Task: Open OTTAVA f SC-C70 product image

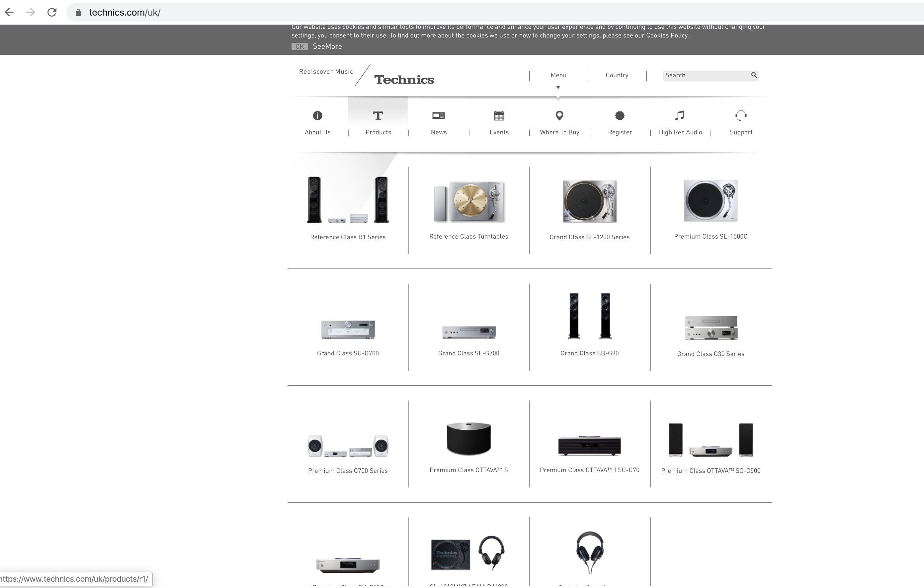Action: (x=590, y=446)
